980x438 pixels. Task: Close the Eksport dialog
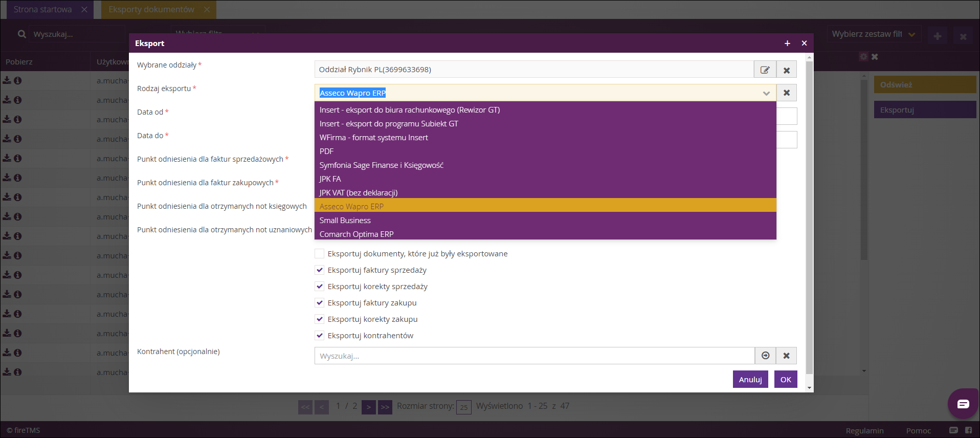804,43
